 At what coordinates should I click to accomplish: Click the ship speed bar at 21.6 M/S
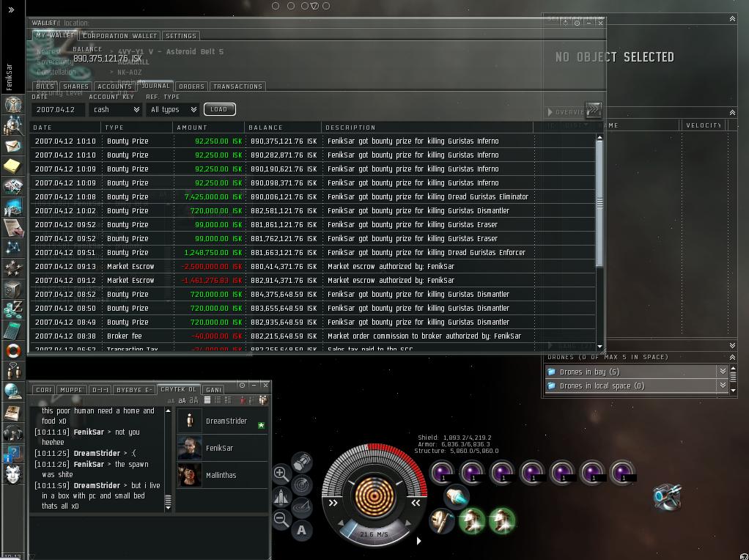[x=374, y=534]
